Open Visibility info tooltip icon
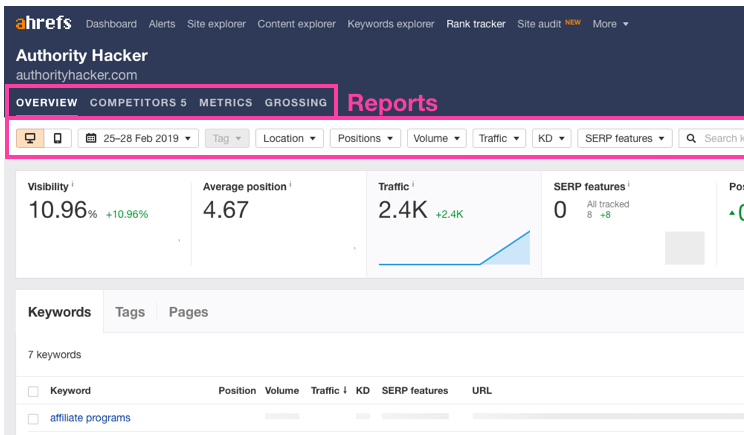This screenshot has height=435, width=744. coord(73,184)
